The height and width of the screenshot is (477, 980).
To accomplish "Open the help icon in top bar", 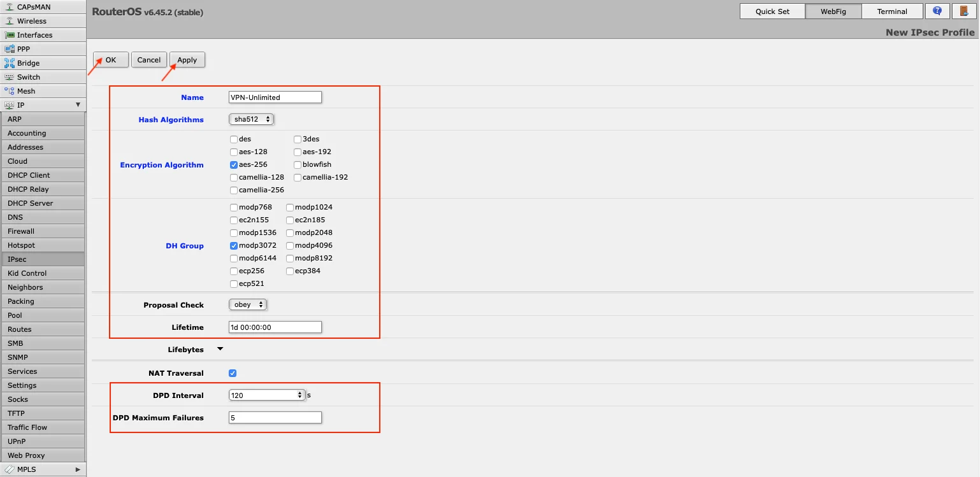I will pyautogui.click(x=937, y=11).
